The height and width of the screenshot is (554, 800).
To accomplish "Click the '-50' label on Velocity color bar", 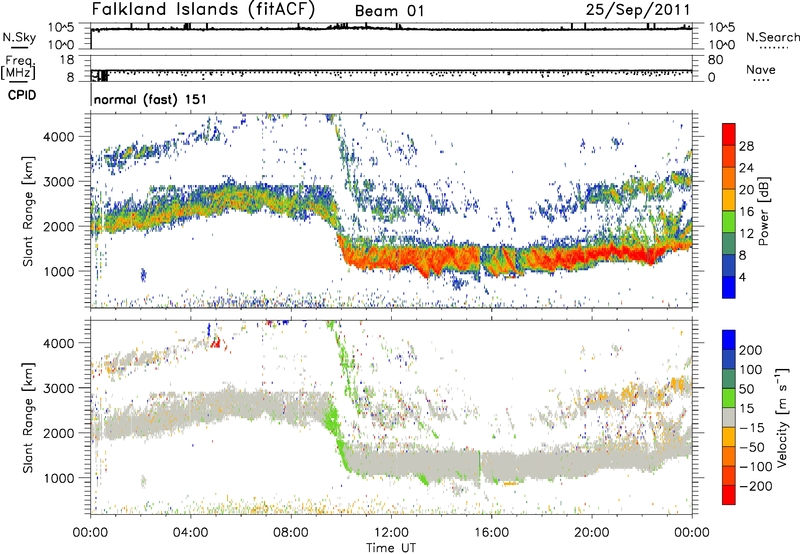I will tap(751, 447).
